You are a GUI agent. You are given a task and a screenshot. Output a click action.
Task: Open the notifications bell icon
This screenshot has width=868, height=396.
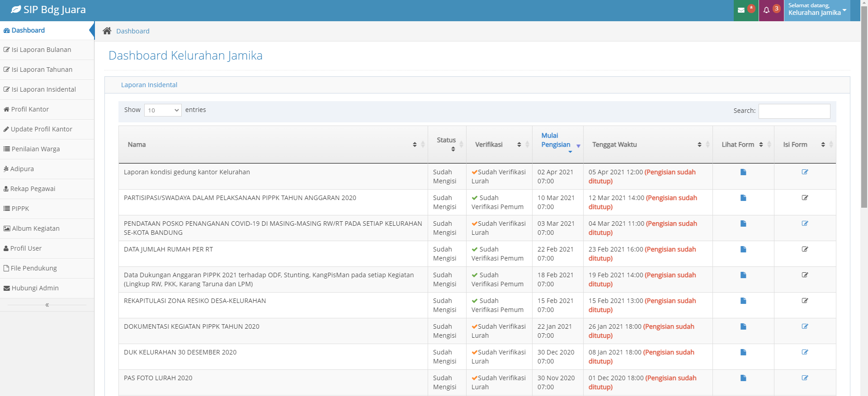pyautogui.click(x=766, y=10)
